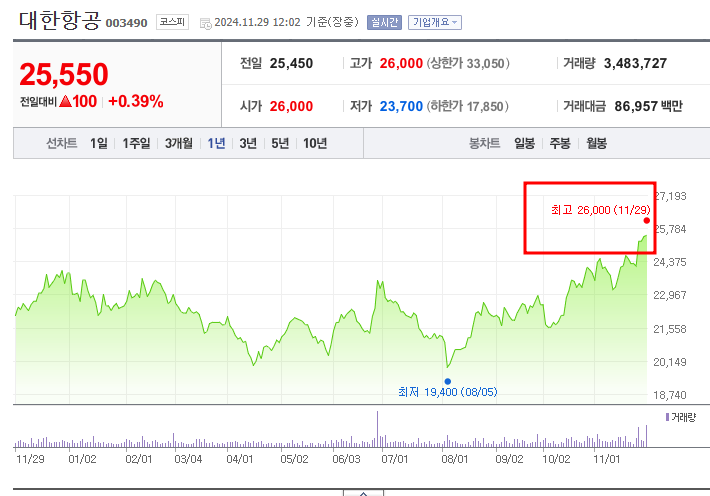The image size is (710, 496).
Task: Click the 고가 value 26,000
Action: (x=401, y=63)
